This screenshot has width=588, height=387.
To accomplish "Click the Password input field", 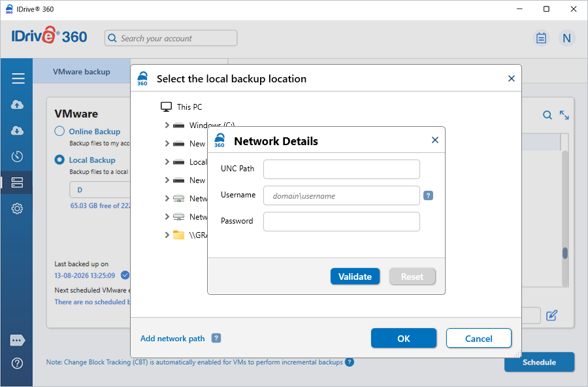I will point(341,222).
